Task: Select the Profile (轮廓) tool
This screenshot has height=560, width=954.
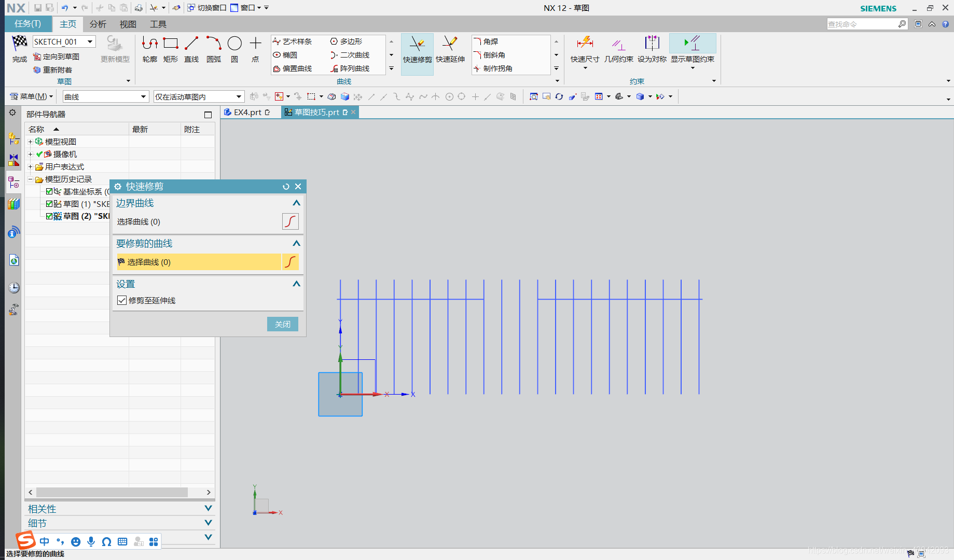Action: (150, 49)
